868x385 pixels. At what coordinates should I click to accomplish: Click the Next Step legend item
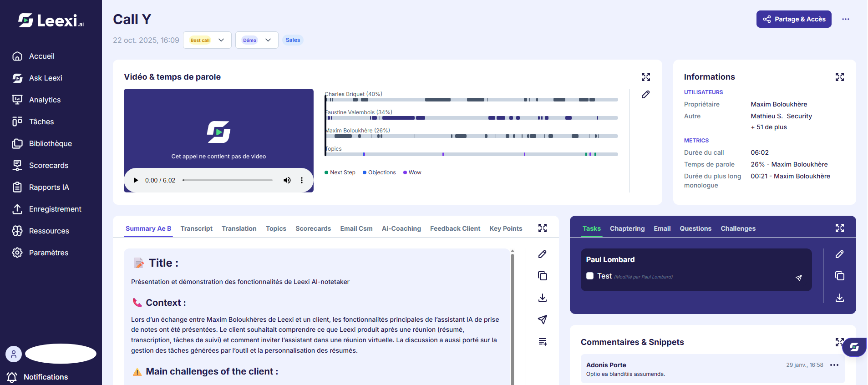click(x=340, y=172)
